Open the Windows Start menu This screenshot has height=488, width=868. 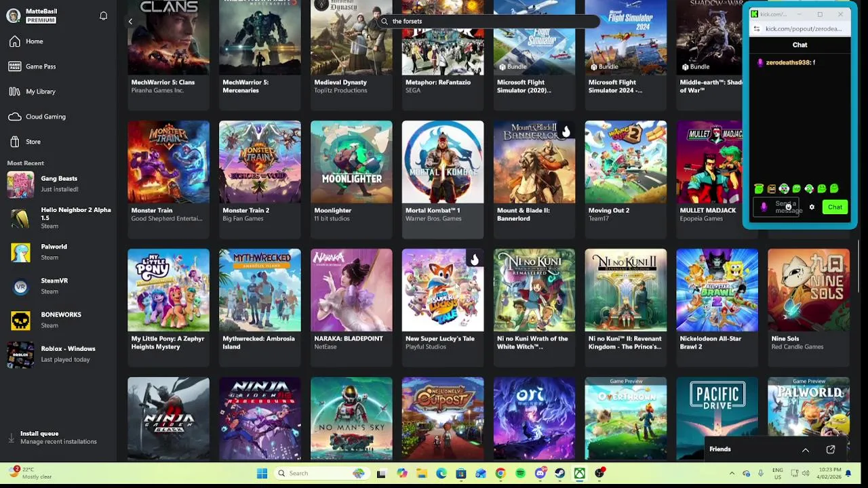(262, 473)
